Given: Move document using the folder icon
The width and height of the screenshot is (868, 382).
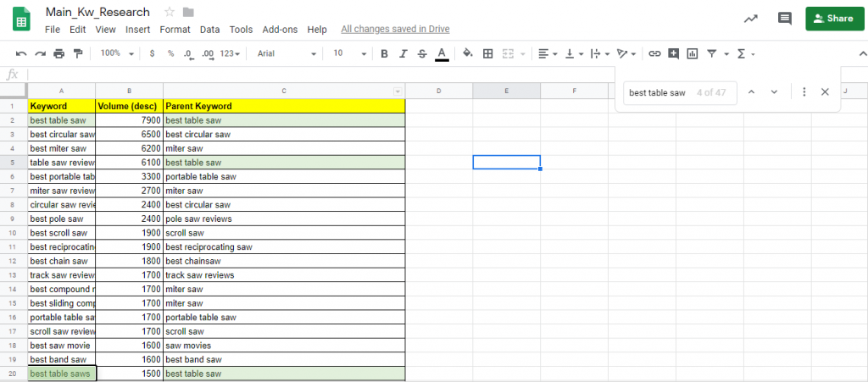Looking at the screenshot, I should click(188, 12).
